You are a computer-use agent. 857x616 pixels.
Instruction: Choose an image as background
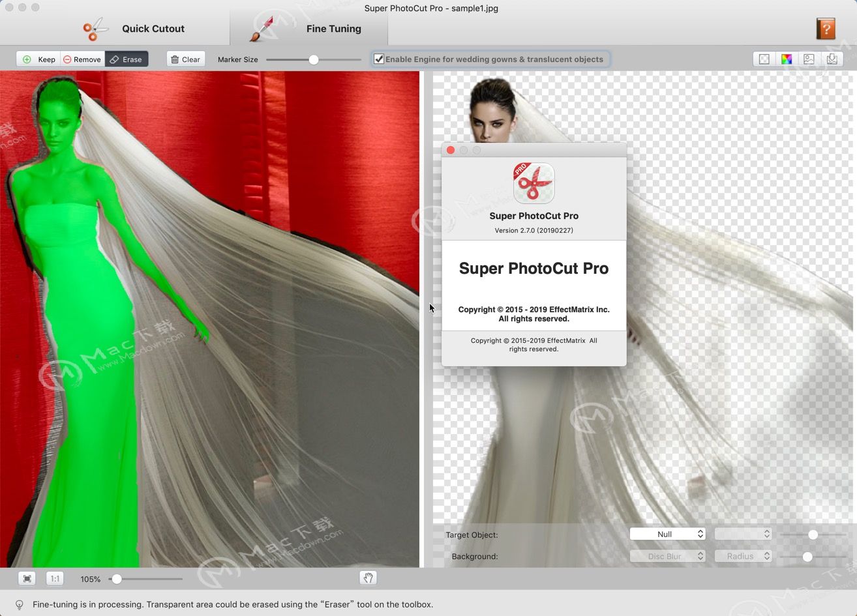click(x=809, y=59)
